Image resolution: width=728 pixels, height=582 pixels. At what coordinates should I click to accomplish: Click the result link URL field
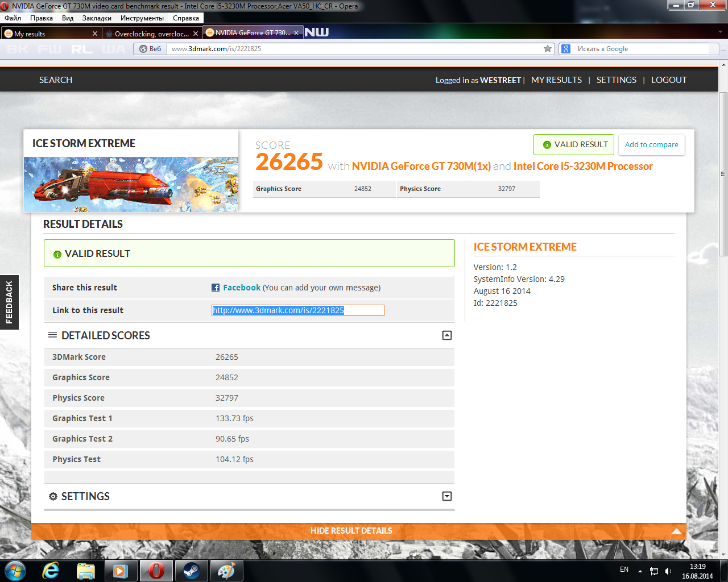[x=298, y=310]
